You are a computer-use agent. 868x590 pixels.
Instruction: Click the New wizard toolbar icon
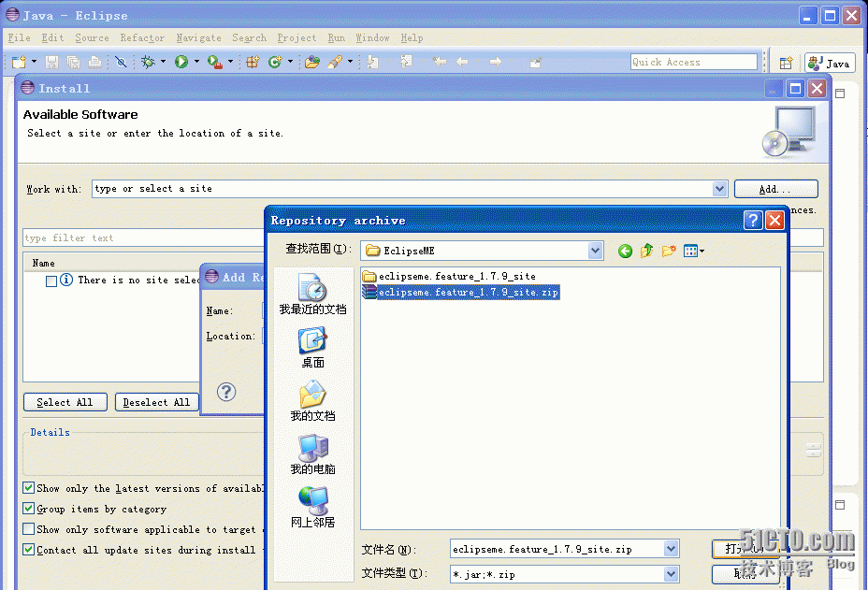click(20, 62)
